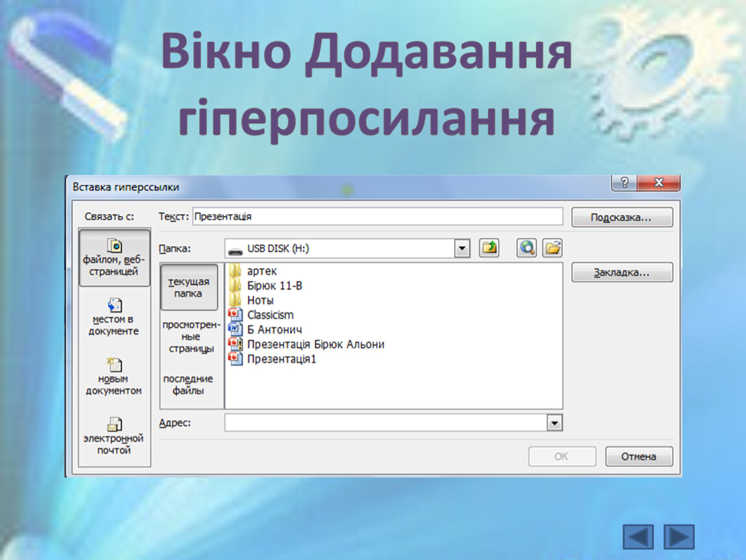The width and height of the screenshot is (746, 560).
Task: Go to next slide arrow
Action: coord(679,537)
